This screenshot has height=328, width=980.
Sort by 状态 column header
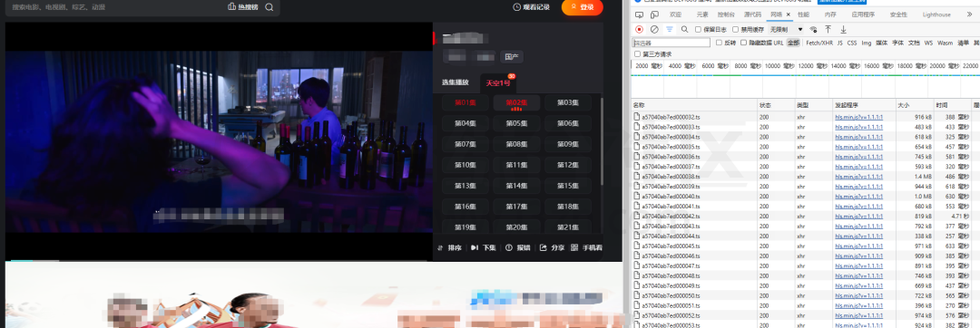pyautogui.click(x=775, y=105)
